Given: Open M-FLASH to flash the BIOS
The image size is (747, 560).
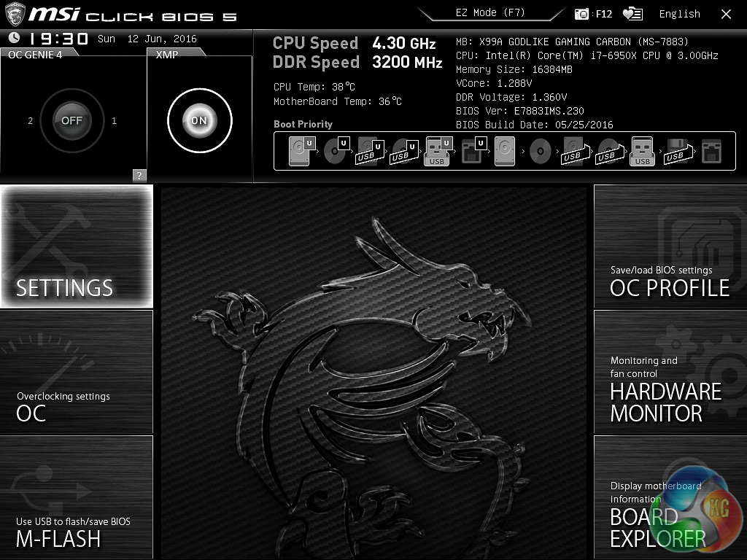Looking at the screenshot, I should [77, 497].
